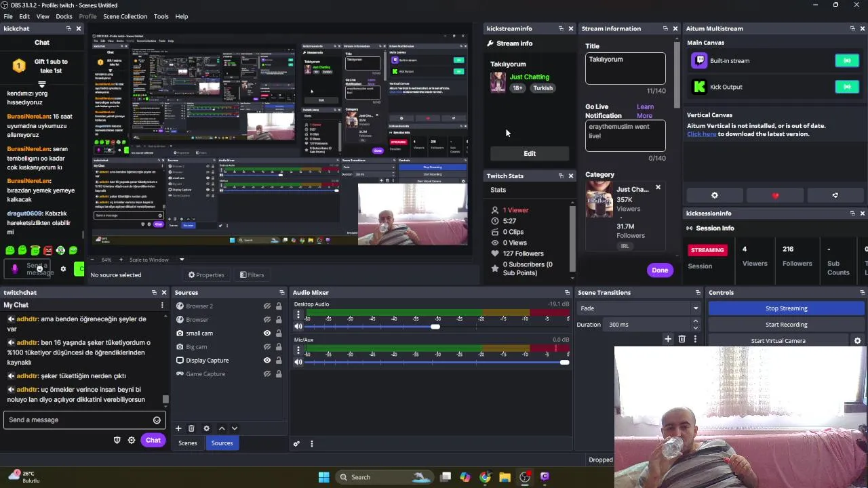Float the Sources dock panel
Screen dimensions: 868x488
click(x=281, y=293)
